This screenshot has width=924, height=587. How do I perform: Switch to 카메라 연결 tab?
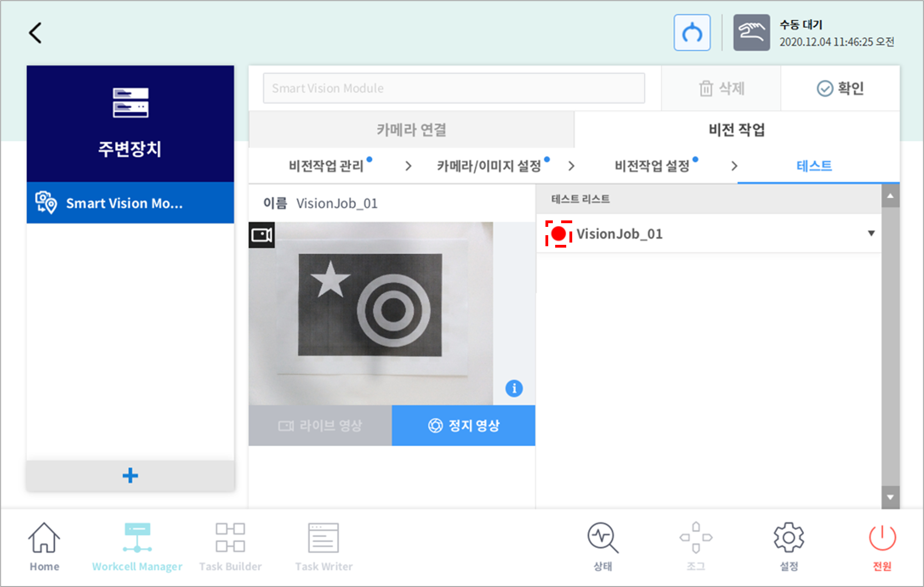coord(411,130)
